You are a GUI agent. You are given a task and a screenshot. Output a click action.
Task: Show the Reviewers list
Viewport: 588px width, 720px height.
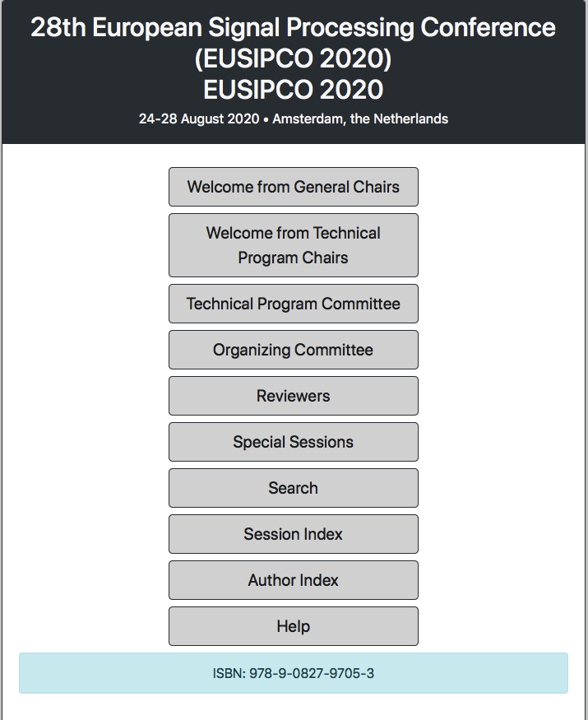[294, 396]
